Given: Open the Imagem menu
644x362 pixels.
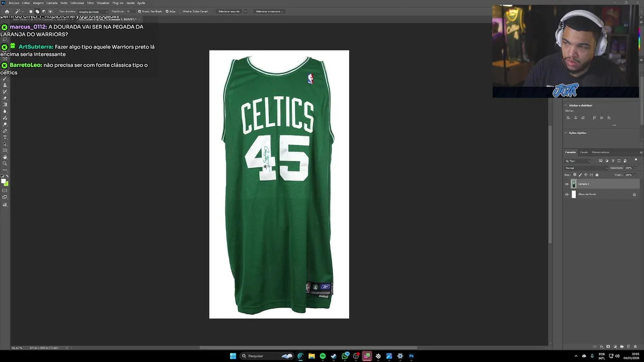Looking at the screenshot, I should 38,3.
